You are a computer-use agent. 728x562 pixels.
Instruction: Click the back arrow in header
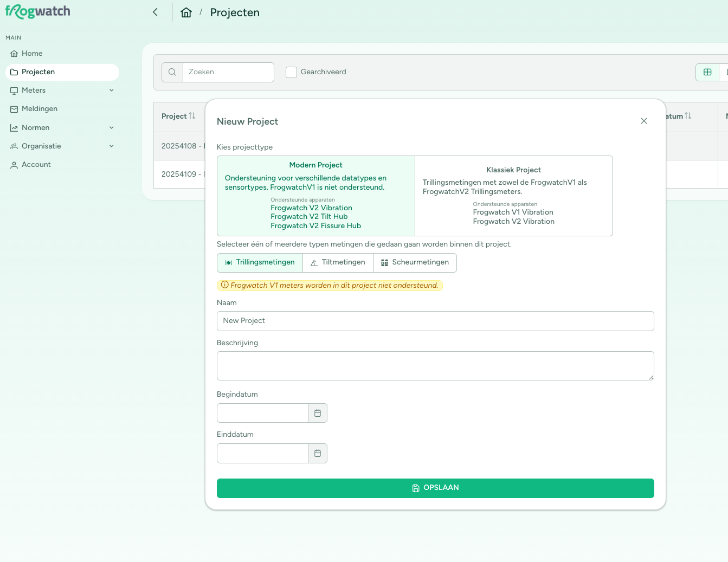[x=156, y=12]
